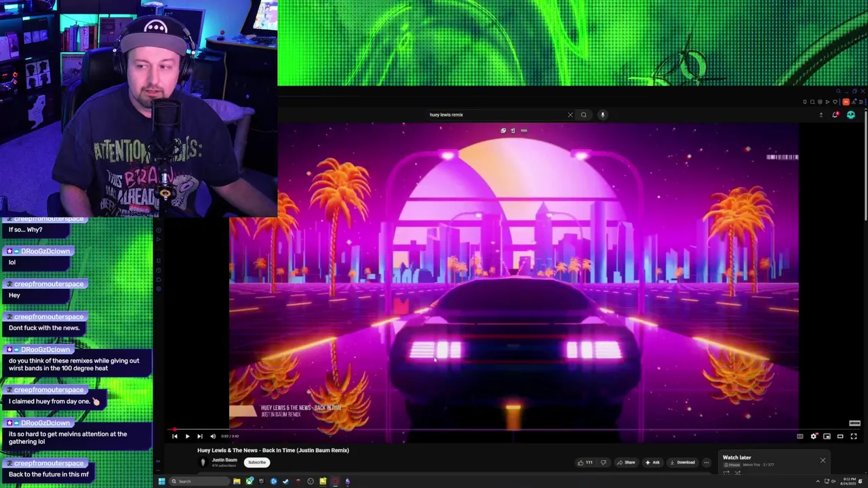
Task: Open the yellow sticky notes taskbar icon
Action: pos(323,481)
